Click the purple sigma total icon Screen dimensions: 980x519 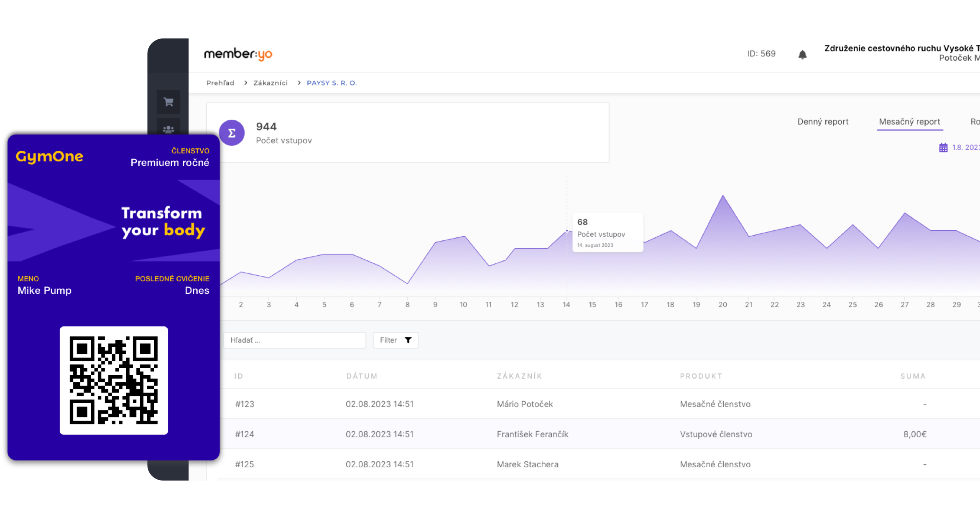232,133
